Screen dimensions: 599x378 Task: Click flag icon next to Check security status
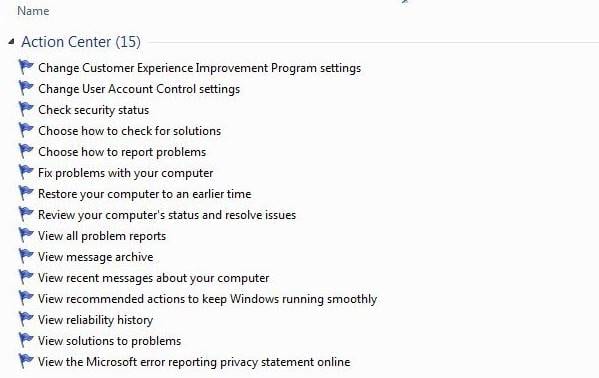point(26,110)
